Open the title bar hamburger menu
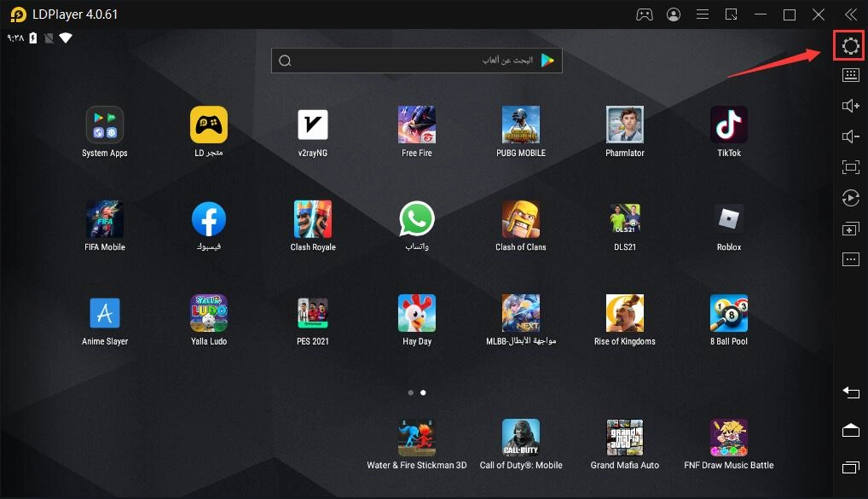This screenshot has height=499, width=868. pyautogui.click(x=703, y=15)
